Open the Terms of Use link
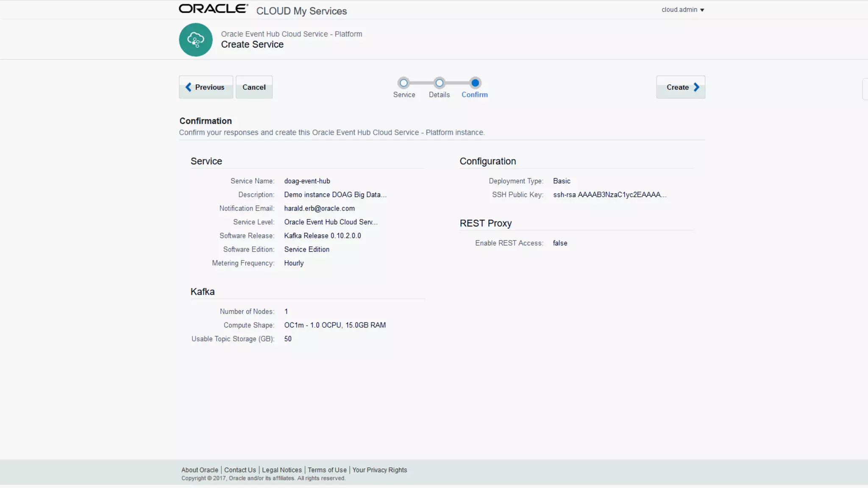The image size is (868, 488). (327, 470)
